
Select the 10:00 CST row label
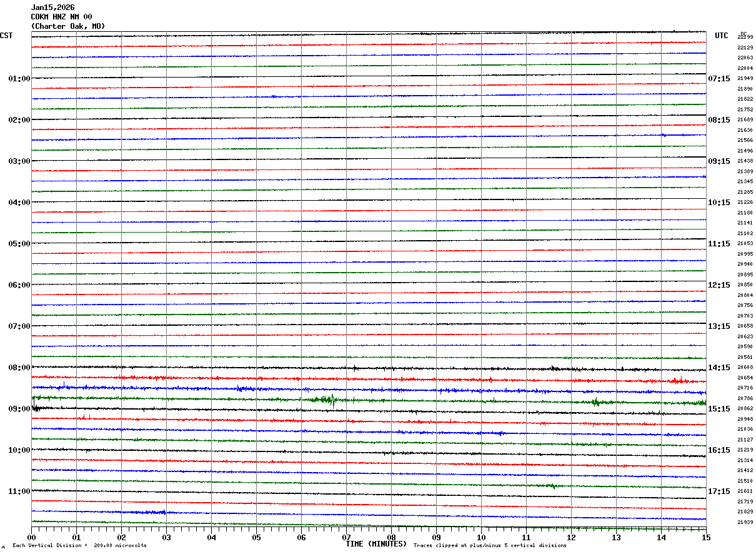(19, 450)
